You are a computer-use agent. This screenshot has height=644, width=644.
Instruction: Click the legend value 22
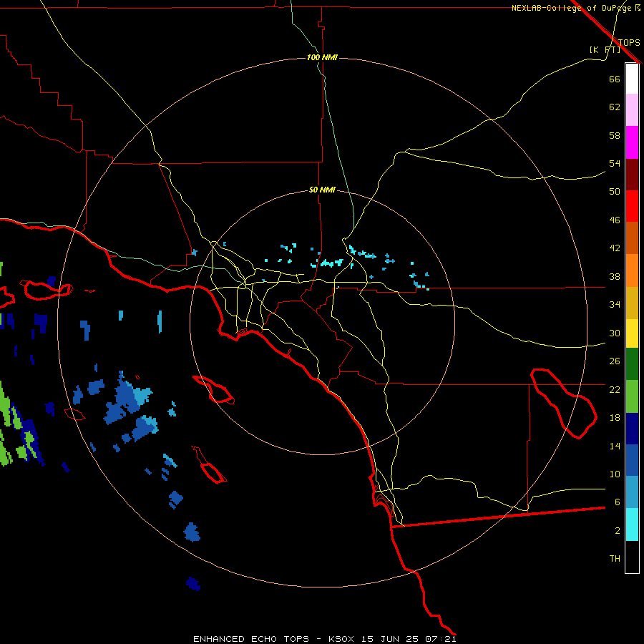point(615,389)
